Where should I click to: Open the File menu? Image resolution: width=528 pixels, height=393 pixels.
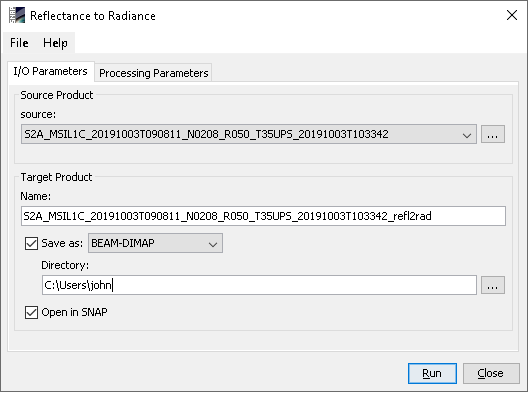(x=19, y=43)
